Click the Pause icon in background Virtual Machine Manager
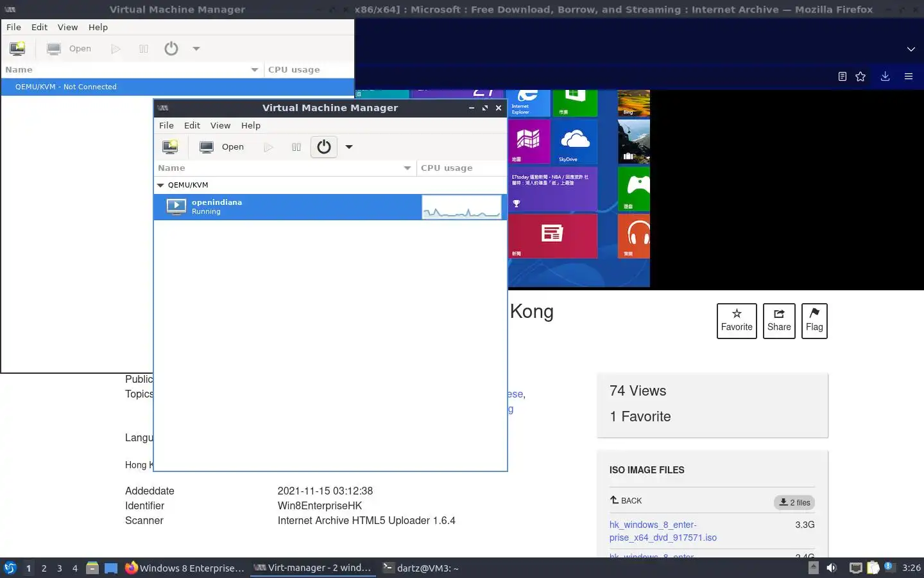 [x=144, y=49]
